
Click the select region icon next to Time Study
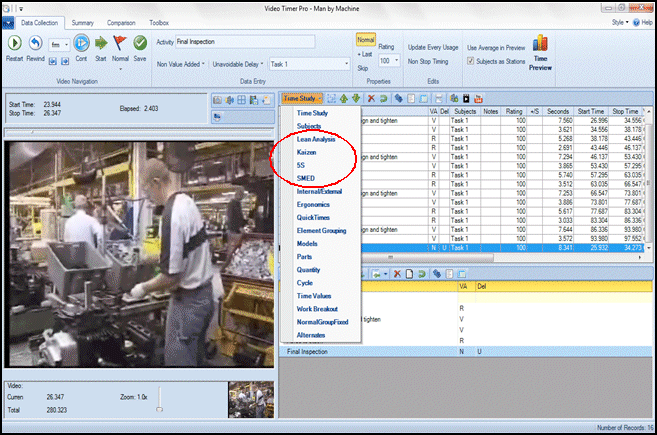click(x=331, y=98)
